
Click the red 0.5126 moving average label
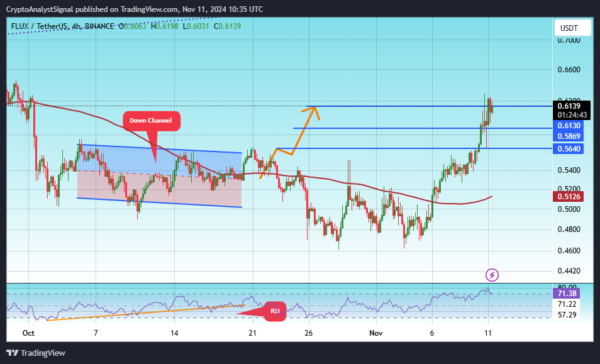[569, 197]
